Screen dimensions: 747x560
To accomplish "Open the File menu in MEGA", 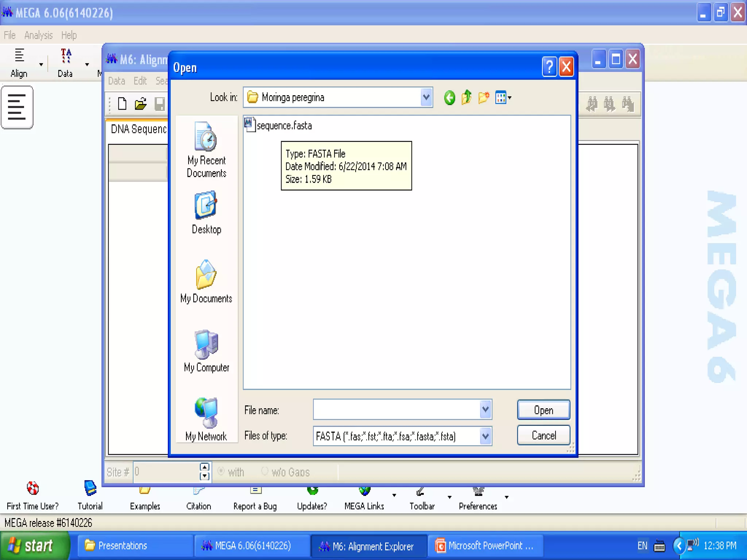I will [x=9, y=35].
